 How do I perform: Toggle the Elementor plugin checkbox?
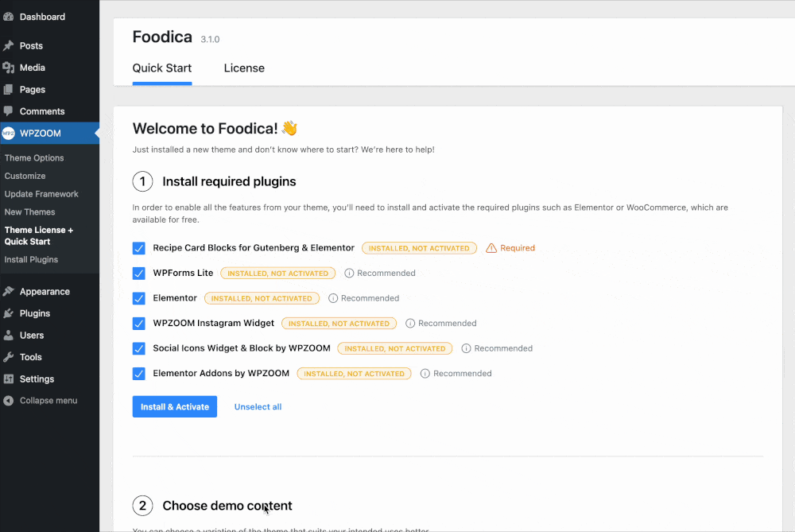pos(139,298)
